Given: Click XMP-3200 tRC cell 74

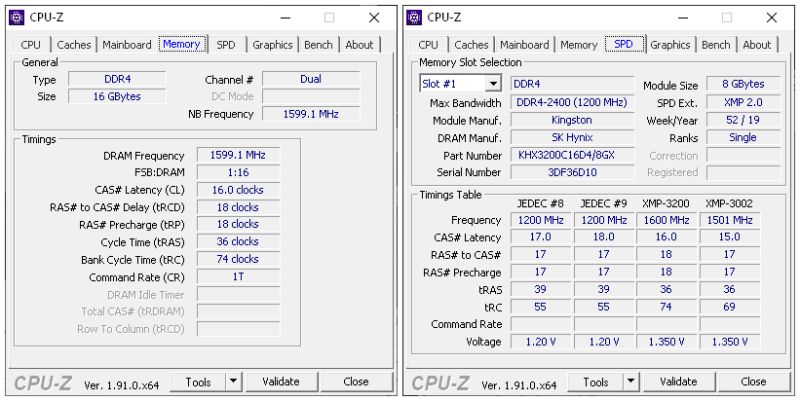Looking at the screenshot, I should (666, 307).
